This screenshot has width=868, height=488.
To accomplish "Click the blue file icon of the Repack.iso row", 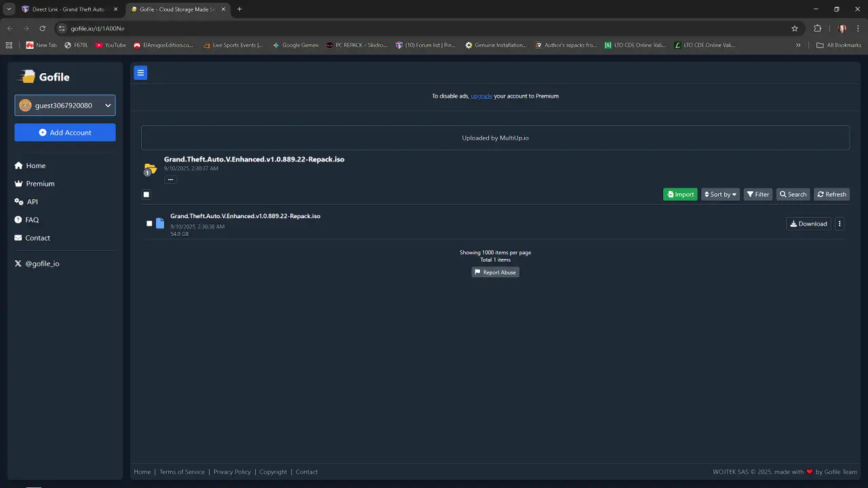I will click(160, 223).
